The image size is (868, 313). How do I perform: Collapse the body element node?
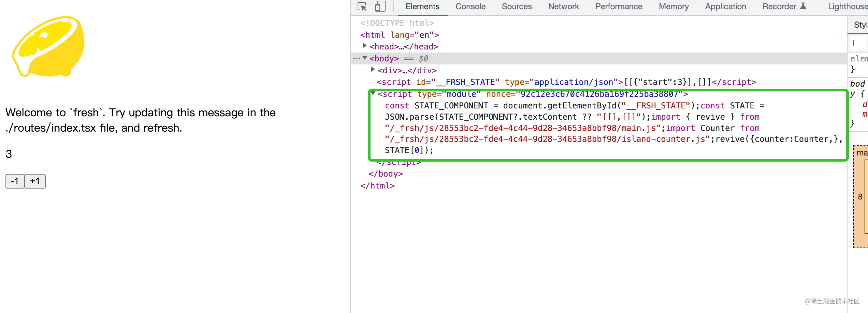coord(364,58)
